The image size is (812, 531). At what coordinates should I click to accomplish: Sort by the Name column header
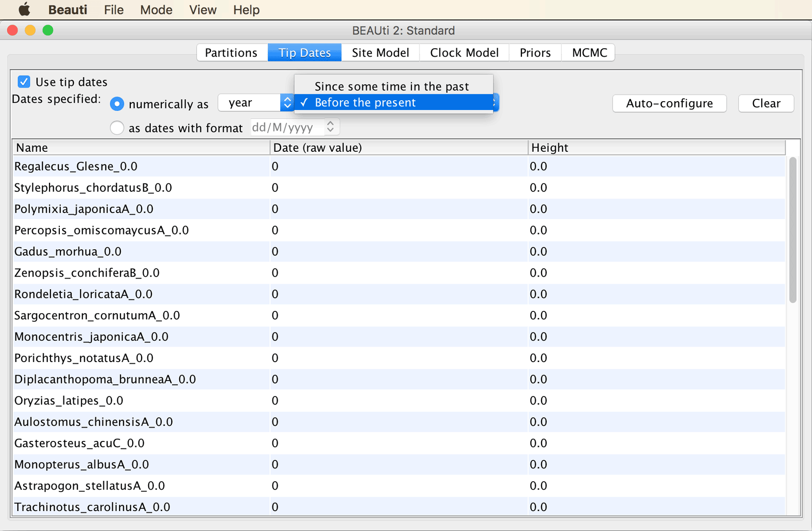point(141,148)
